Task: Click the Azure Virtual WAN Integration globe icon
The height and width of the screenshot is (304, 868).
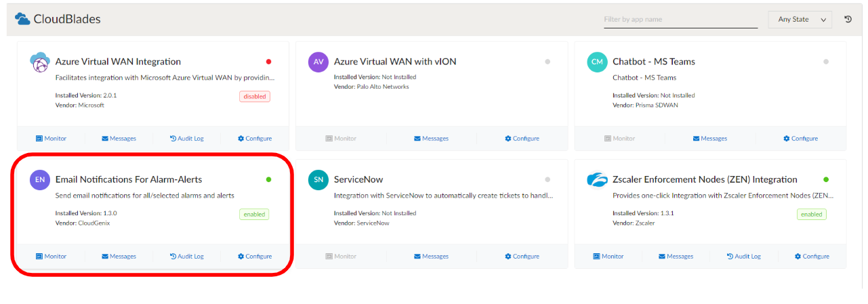Action: point(40,62)
